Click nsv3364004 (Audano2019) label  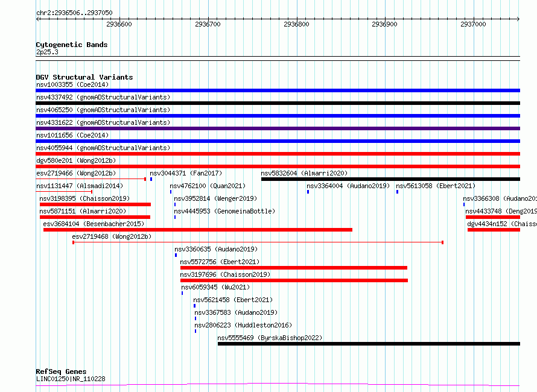(348, 186)
